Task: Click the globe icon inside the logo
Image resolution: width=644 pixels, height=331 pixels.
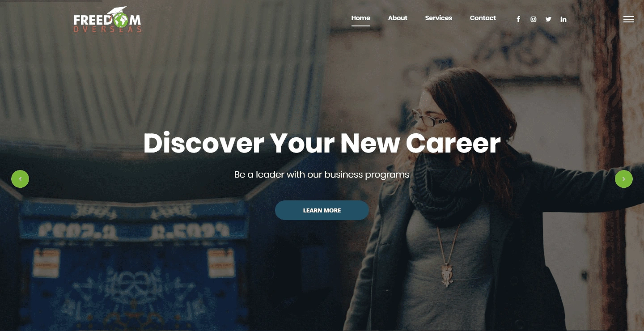Action: [121, 20]
